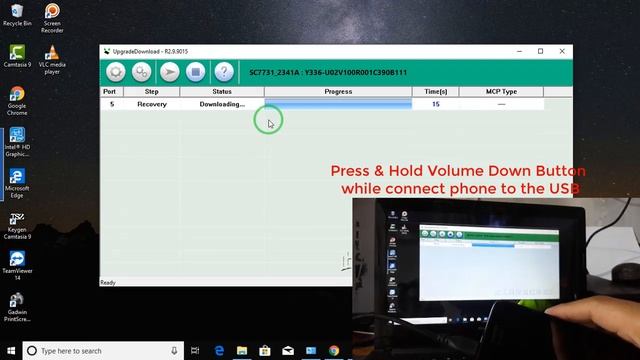Viewport: 640px width, 360px height.
Task: Click the Start Downloading arrow button
Action: coord(169,72)
